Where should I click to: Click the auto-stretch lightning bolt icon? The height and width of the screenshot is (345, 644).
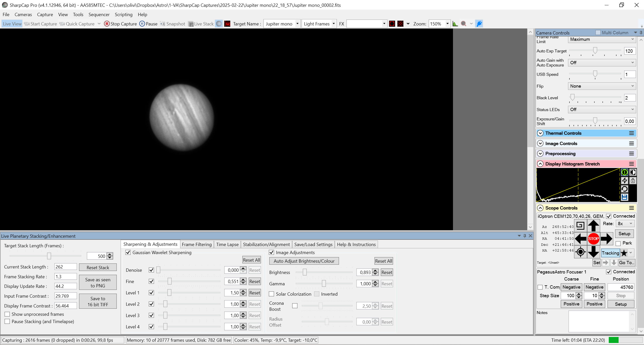pos(624,181)
